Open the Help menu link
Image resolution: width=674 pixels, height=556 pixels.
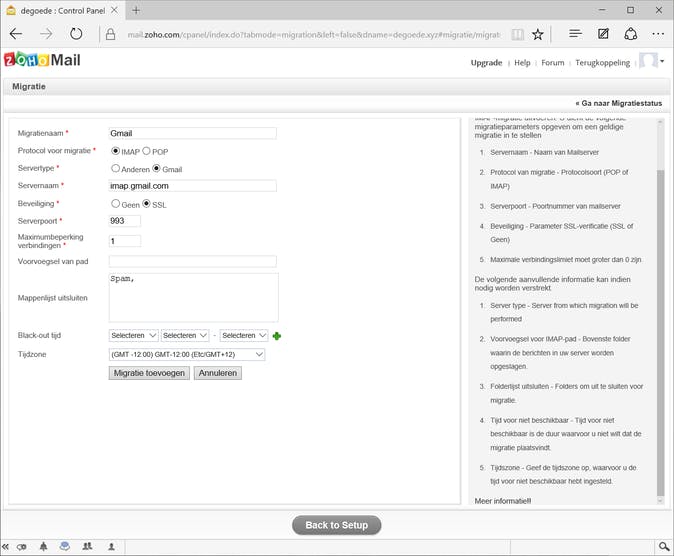[522, 63]
